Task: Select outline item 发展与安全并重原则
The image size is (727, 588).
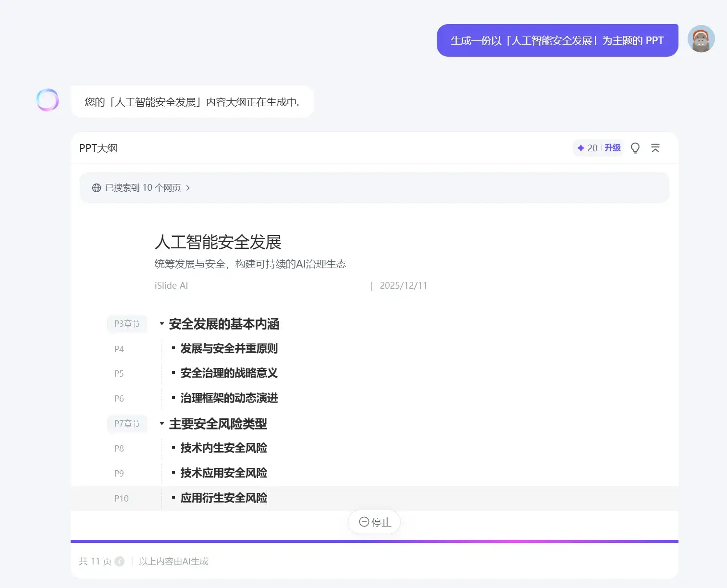Action: click(229, 349)
